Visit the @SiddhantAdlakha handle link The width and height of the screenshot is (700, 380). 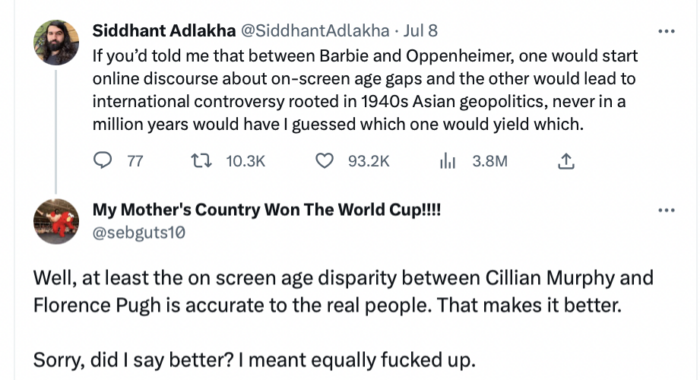315,31
